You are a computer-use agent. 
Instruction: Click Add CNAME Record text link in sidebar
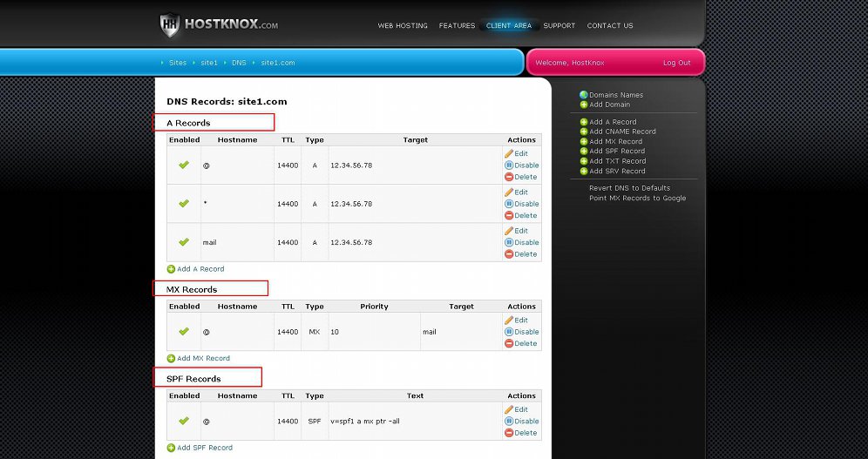click(x=623, y=132)
